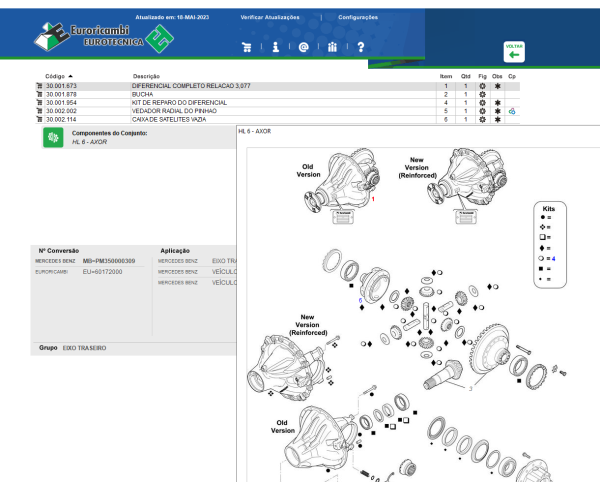
Task: Open Verificar Atualizações menu
Action: click(x=270, y=17)
